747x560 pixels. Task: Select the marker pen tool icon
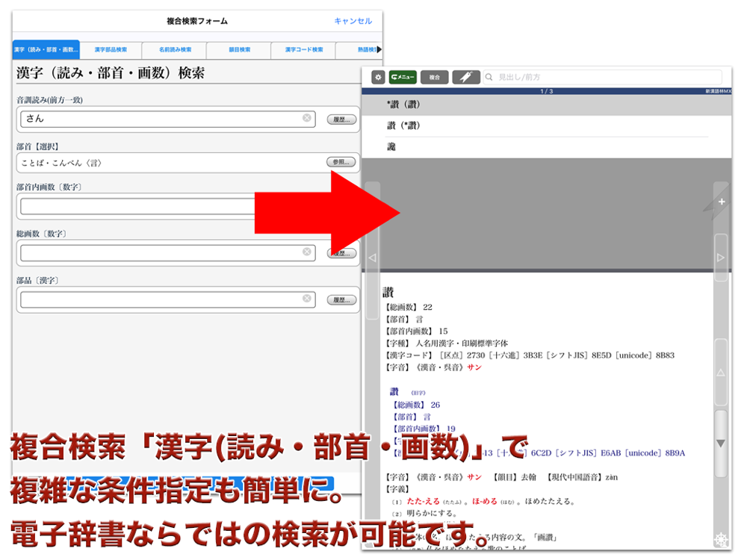pos(466,77)
